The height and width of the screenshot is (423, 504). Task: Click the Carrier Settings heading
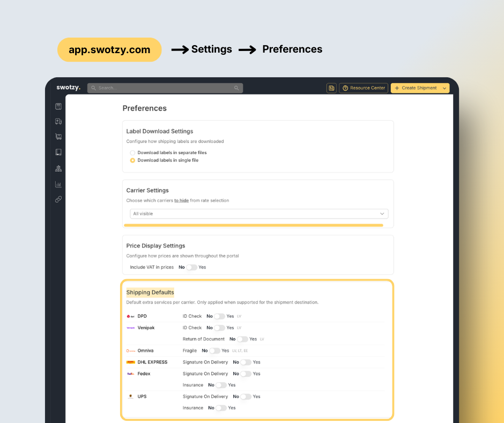click(x=147, y=190)
